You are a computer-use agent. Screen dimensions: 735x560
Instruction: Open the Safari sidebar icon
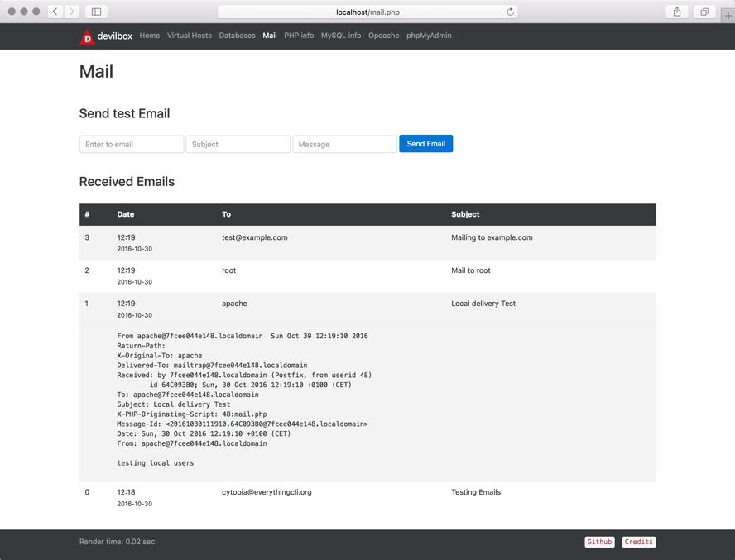[x=94, y=12]
